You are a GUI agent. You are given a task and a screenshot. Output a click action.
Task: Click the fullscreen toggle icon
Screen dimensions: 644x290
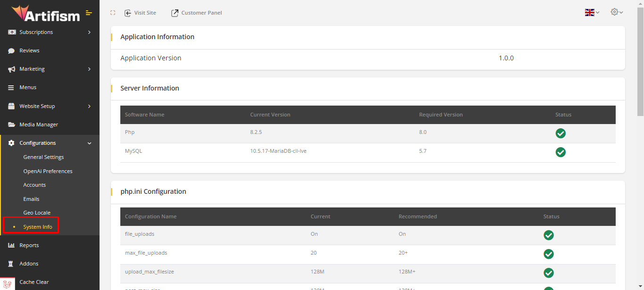tap(113, 13)
